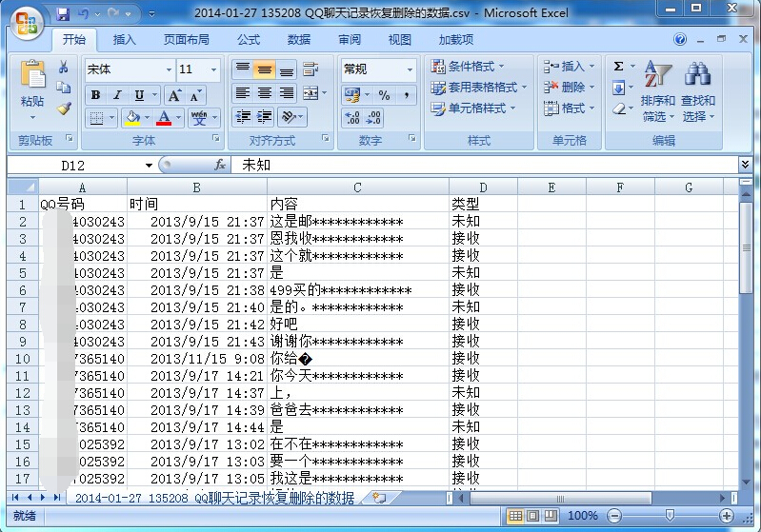
Task: Apply accounting currency number format
Action: click(352, 94)
